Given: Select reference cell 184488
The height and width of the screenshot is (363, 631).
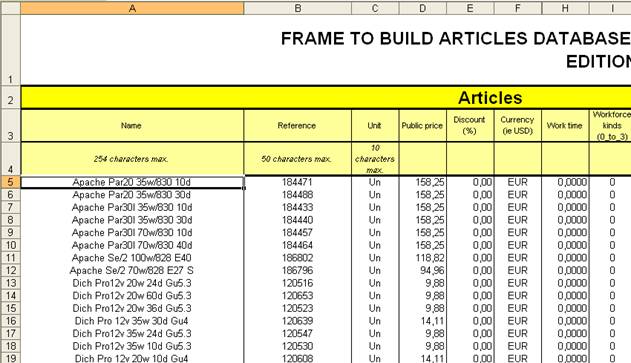Looking at the screenshot, I should [298, 195].
